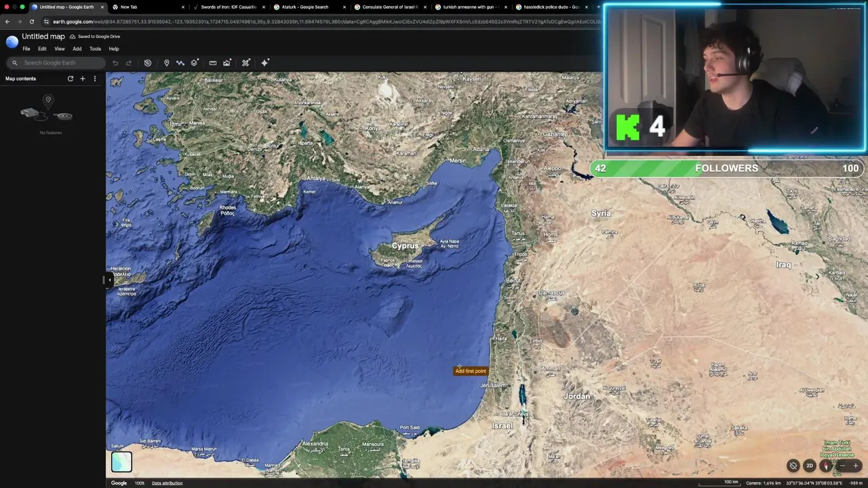868x488 pixels.
Task: Open the View menu
Action: pos(60,49)
